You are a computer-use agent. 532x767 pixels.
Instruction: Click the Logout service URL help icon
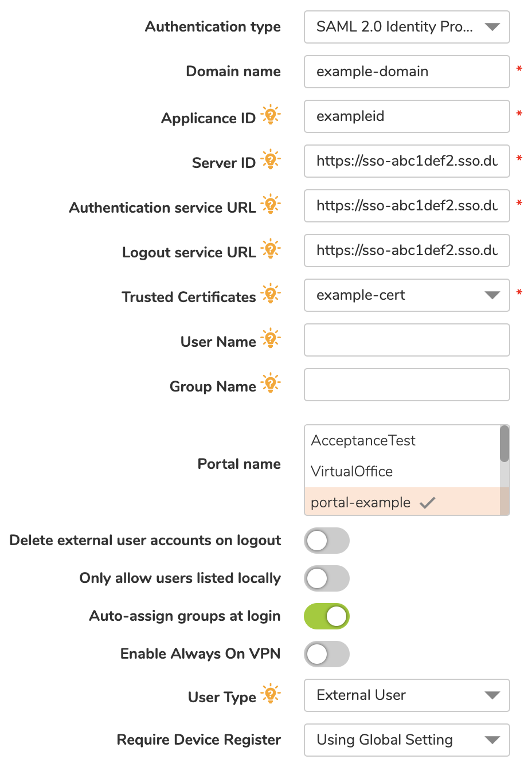pyautogui.click(x=270, y=248)
